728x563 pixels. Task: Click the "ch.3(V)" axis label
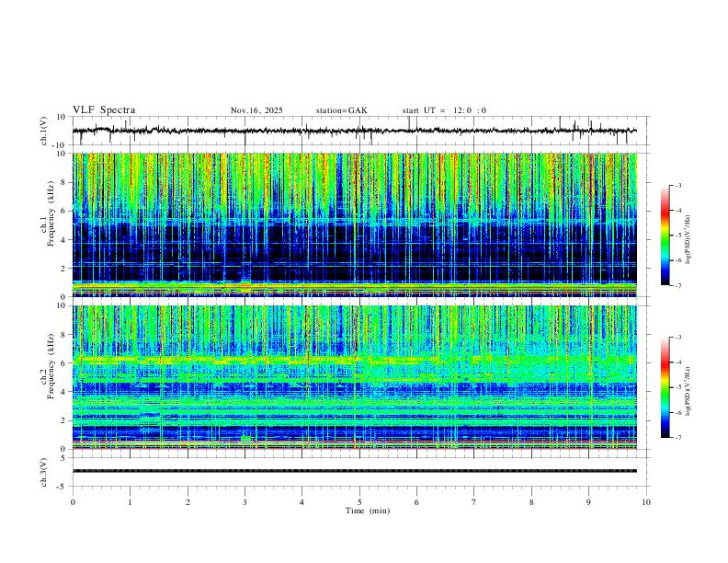pyautogui.click(x=44, y=472)
